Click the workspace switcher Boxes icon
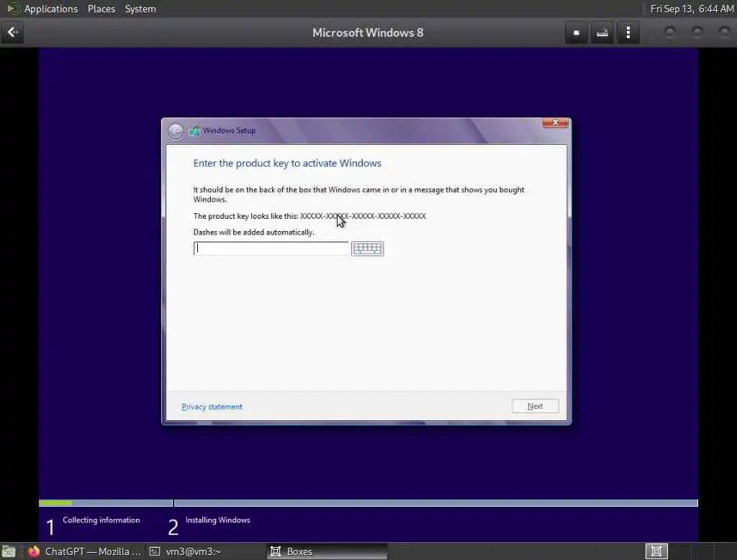Viewport: 737px width, 560px height. tap(656, 551)
